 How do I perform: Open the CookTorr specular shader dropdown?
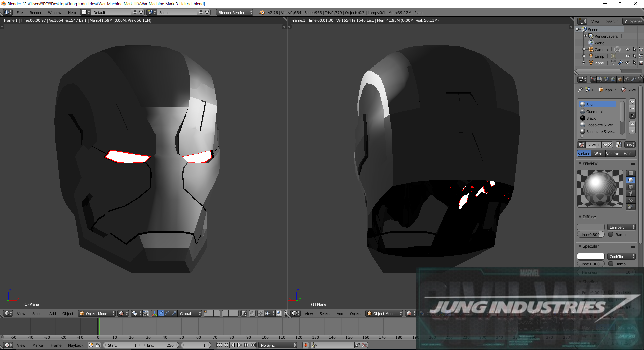point(622,256)
